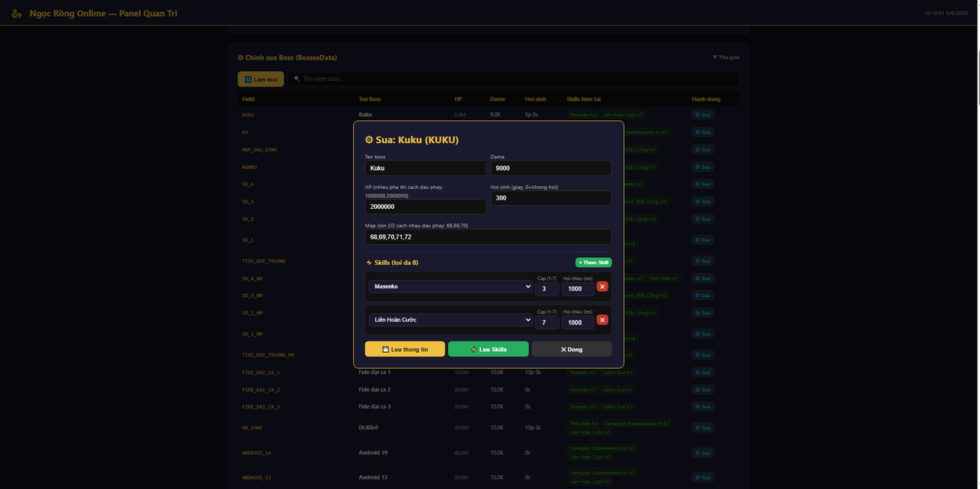Click Sua button for TIEU_DOI_TRUONG row
This screenshot has width=980, height=489.
(702, 261)
